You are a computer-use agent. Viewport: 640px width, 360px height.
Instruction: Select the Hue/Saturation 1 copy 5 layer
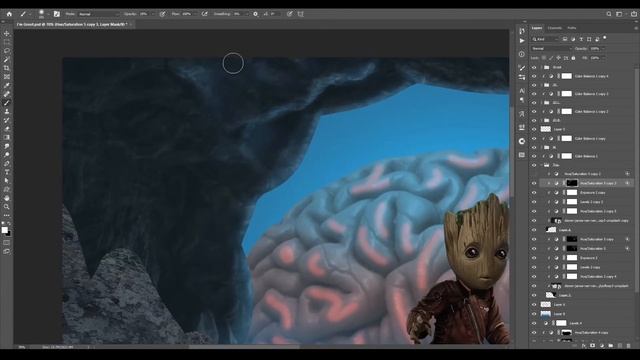coord(598,211)
